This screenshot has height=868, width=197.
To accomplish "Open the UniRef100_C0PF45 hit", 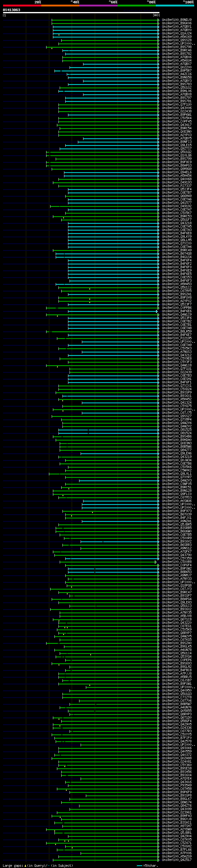I will click(x=176, y=121).
